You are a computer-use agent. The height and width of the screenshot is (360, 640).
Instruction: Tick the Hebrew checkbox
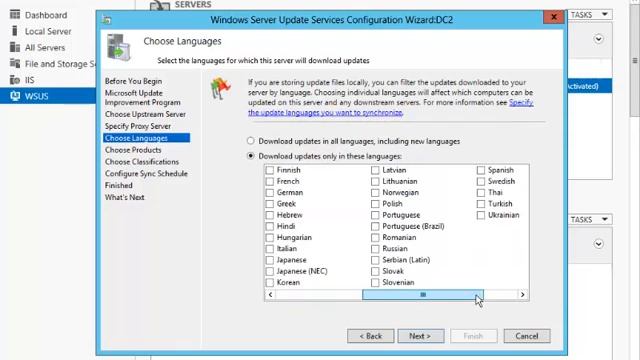pyautogui.click(x=270, y=215)
